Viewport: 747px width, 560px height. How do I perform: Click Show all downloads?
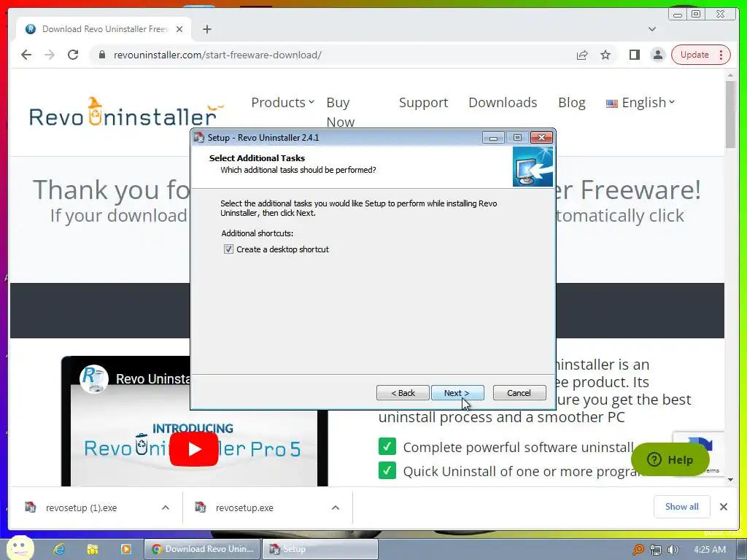[682, 507]
